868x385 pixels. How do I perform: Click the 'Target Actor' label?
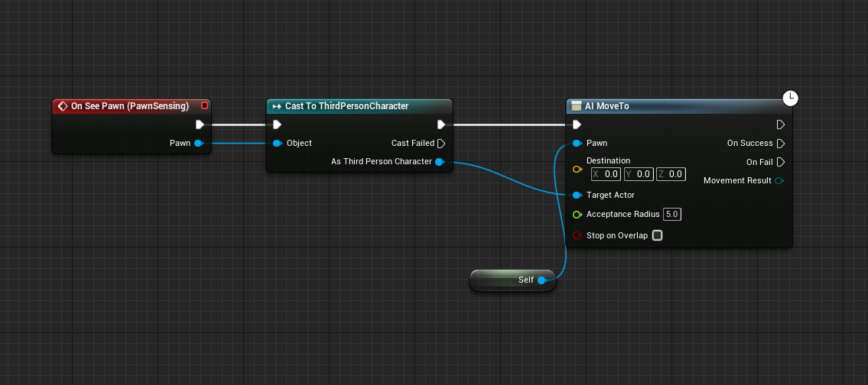(x=610, y=196)
